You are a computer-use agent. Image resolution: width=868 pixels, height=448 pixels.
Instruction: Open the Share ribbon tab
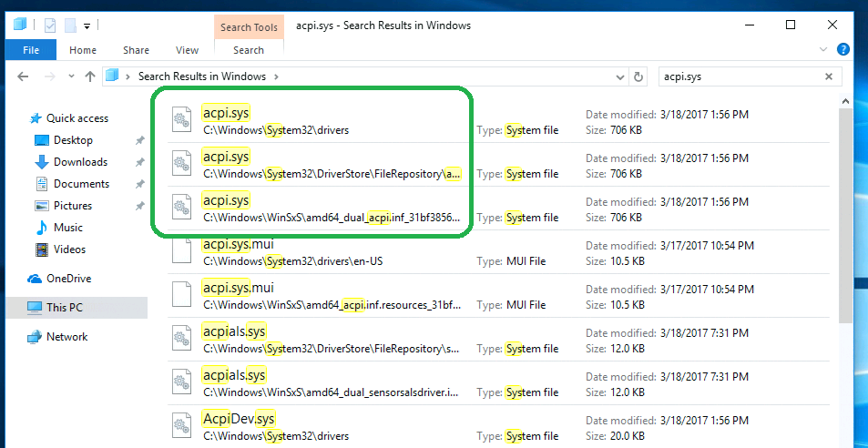coord(137,50)
